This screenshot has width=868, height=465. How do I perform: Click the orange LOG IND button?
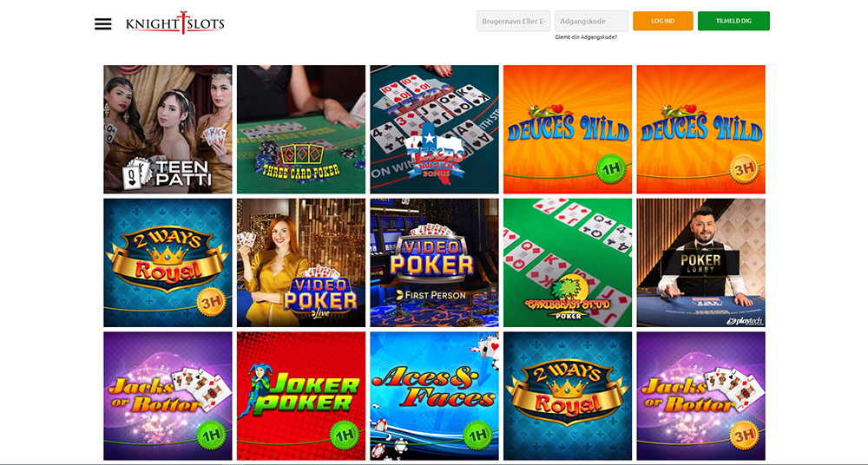point(662,21)
